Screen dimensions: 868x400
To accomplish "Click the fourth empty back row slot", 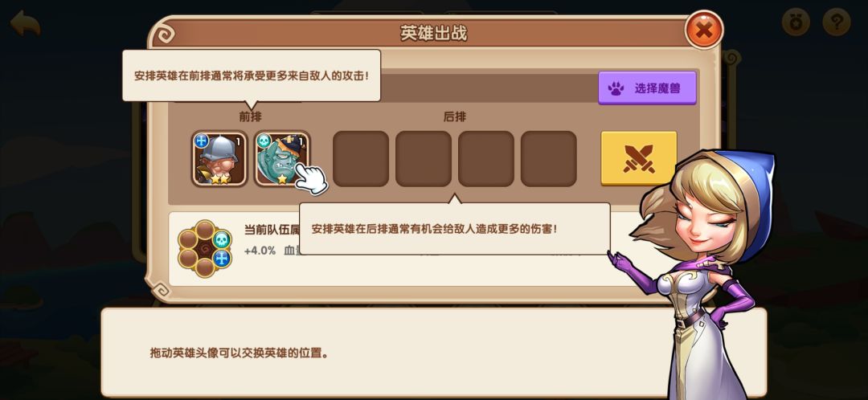I will coord(549,158).
